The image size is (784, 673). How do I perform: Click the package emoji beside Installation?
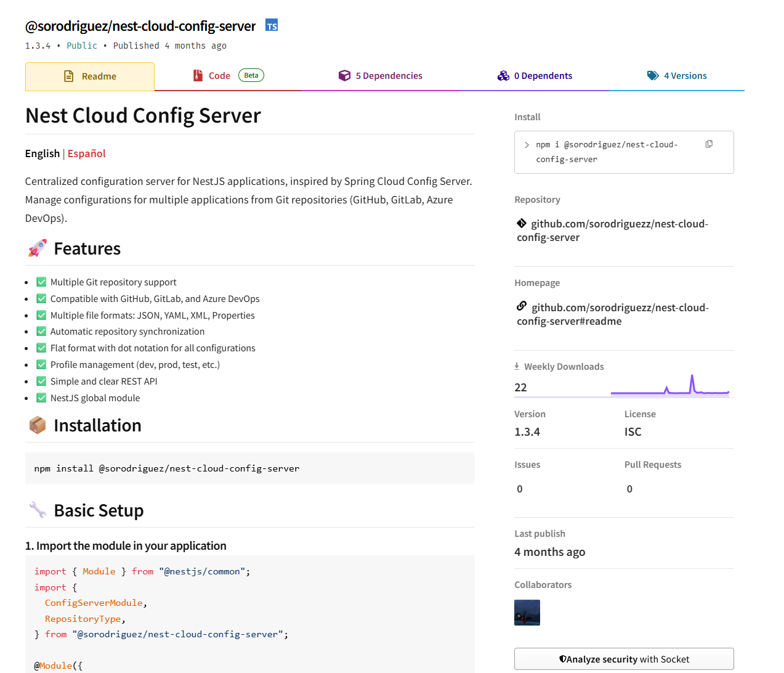click(x=38, y=425)
